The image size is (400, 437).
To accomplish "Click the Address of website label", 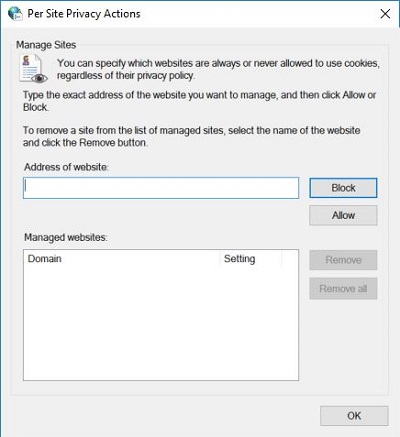I will (66, 167).
